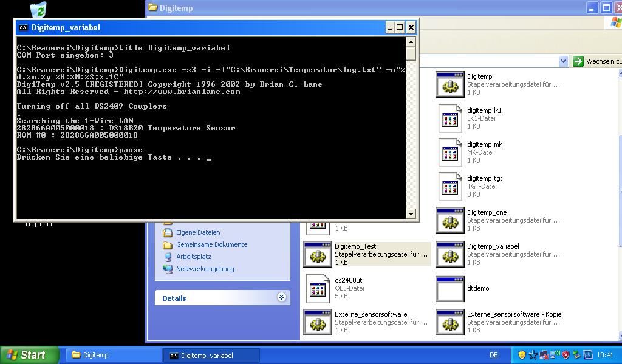Expand the Details panel chevron
Screen dimensions: 622x364
(x=281, y=297)
